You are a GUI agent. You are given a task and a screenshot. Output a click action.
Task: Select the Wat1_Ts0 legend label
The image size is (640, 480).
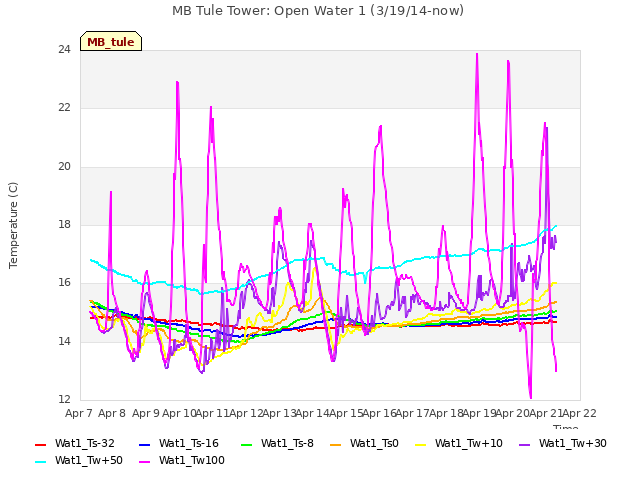tap(374, 443)
